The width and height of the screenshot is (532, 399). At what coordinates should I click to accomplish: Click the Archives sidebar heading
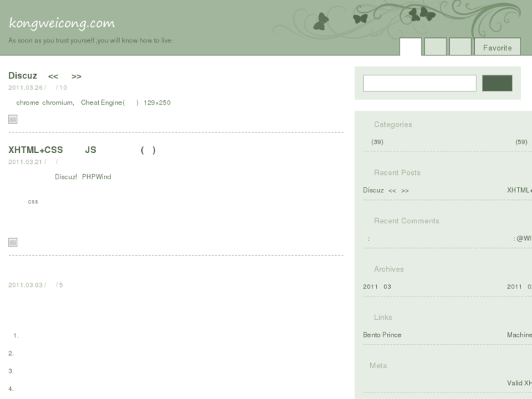(x=389, y=269)
